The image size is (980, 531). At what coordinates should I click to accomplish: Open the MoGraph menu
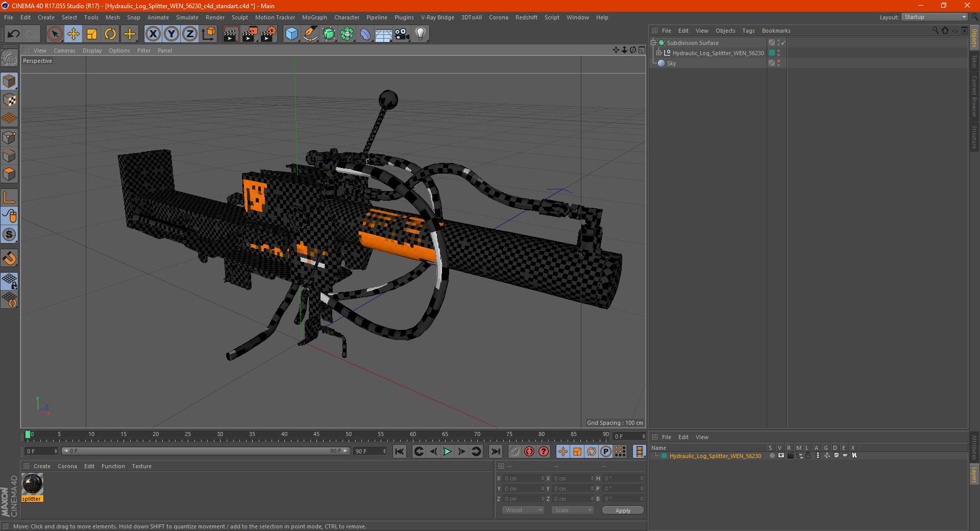314,17
